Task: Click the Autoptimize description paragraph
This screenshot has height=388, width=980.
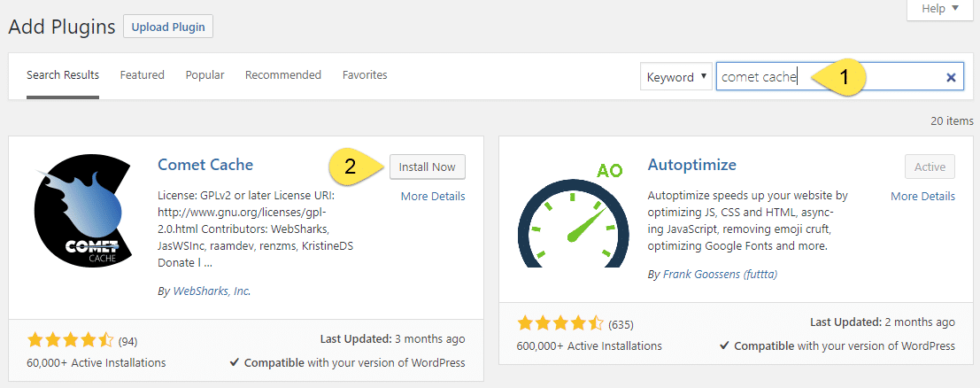Action: 748,221
